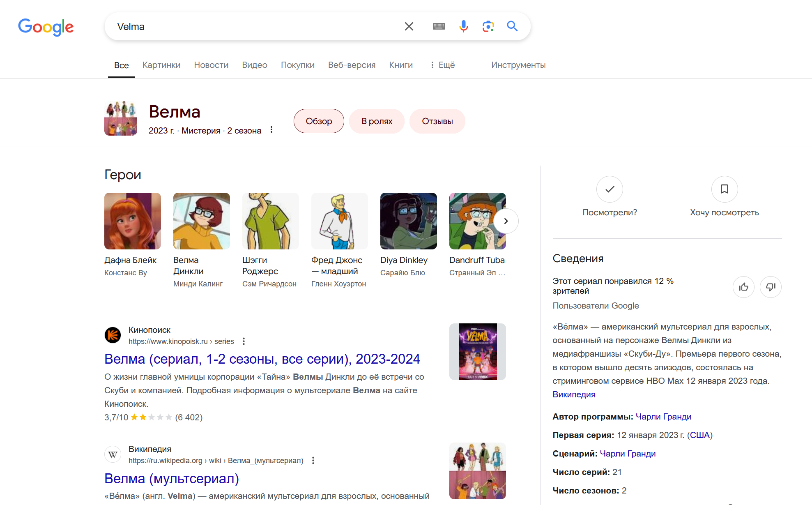Click the Велма series thumbnail in header

coord(121,118)
